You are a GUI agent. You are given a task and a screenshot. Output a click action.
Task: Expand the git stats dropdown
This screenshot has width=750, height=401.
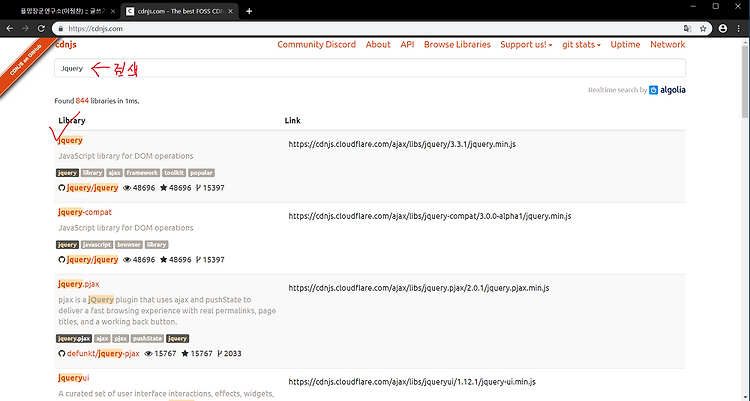point(581,45)
